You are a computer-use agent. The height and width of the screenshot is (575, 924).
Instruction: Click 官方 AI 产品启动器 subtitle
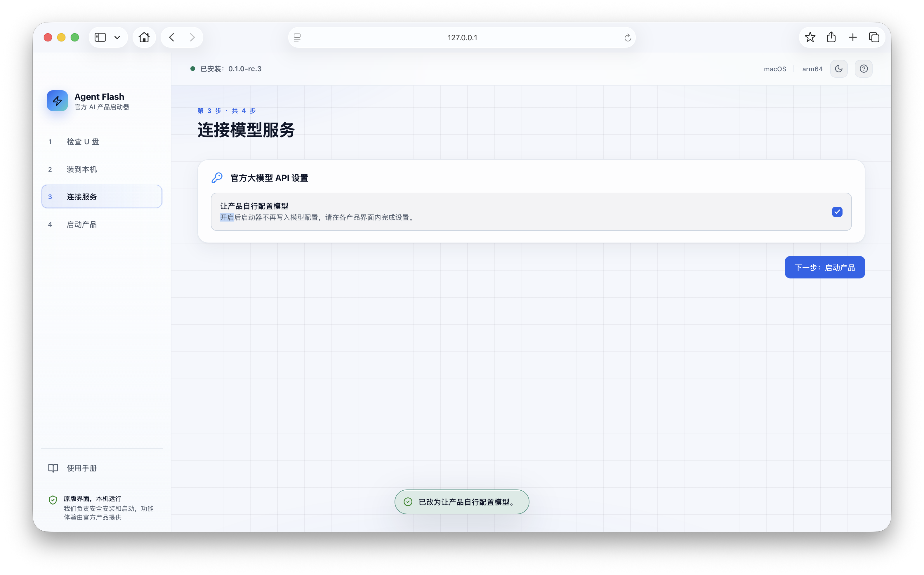102,107
